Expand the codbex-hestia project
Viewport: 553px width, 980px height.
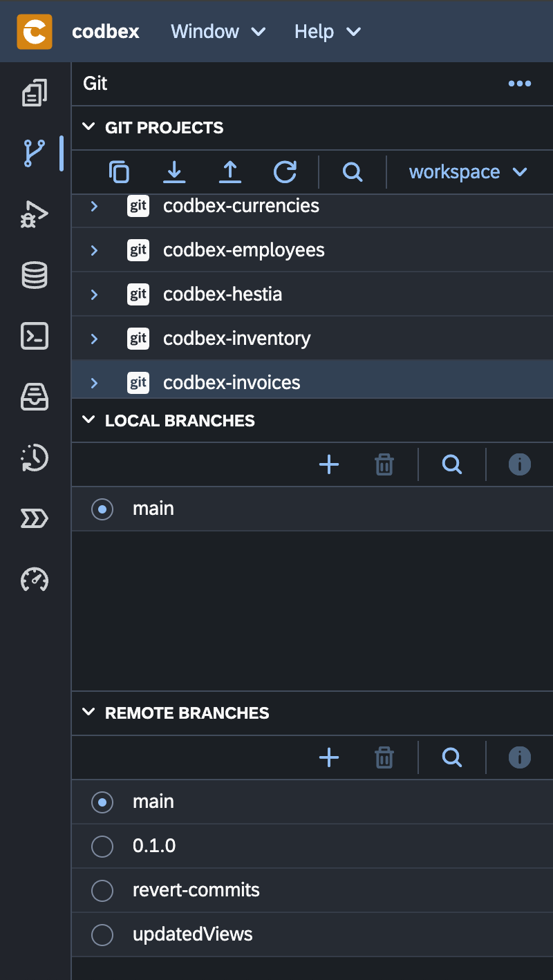[x=95, y=294]
